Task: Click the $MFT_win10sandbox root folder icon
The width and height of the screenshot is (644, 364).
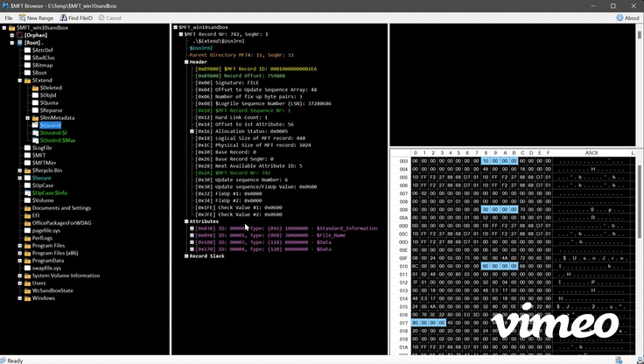Action: (x=11, y=27)
